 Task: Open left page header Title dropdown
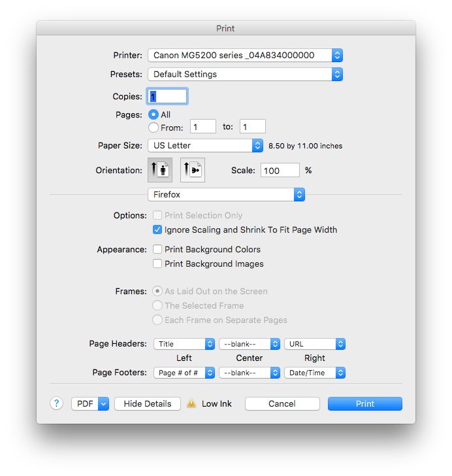coord(184,344)
